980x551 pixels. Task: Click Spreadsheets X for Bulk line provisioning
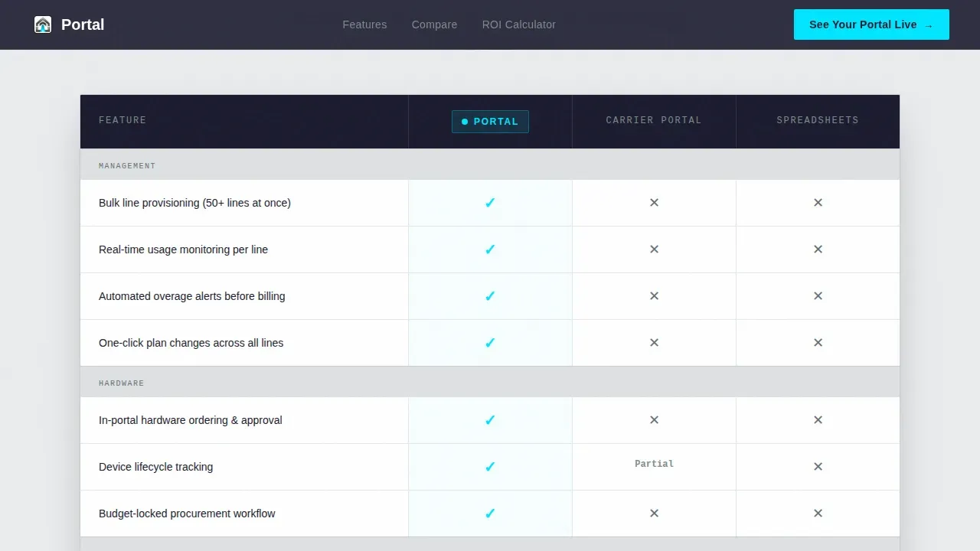[x=818, y=203]
